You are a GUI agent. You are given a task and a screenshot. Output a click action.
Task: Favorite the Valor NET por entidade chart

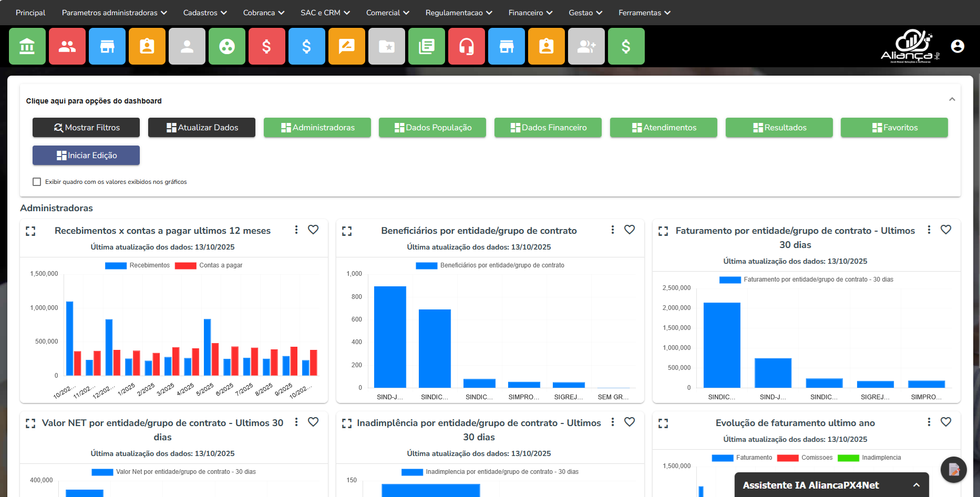tap(313, 422)
